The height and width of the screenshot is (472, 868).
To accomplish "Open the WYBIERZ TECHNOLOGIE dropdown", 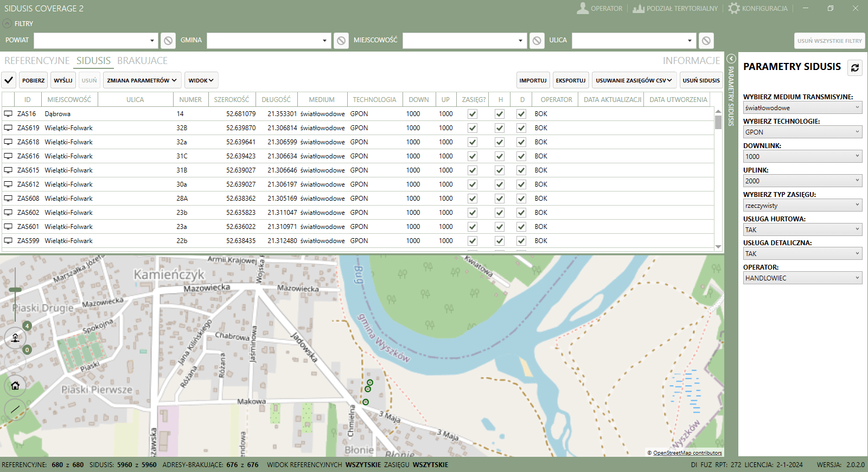I will pyautogui.click(x=802, y=132).
